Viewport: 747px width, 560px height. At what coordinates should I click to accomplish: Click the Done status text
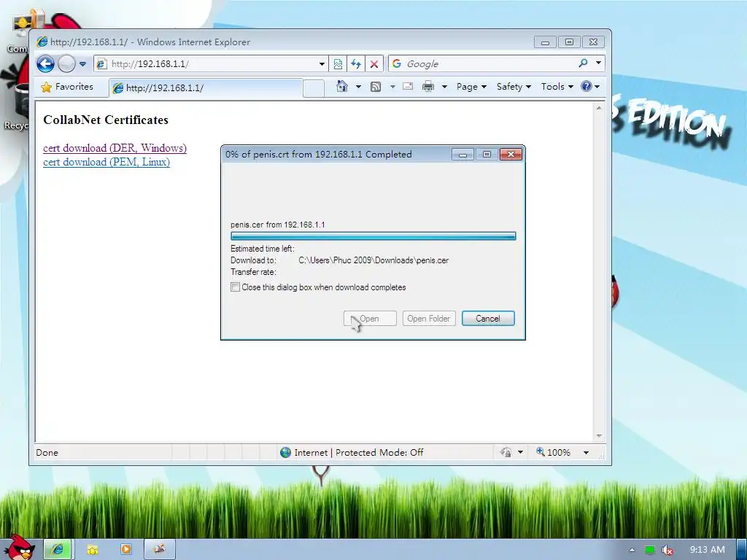tap(47, 452)
